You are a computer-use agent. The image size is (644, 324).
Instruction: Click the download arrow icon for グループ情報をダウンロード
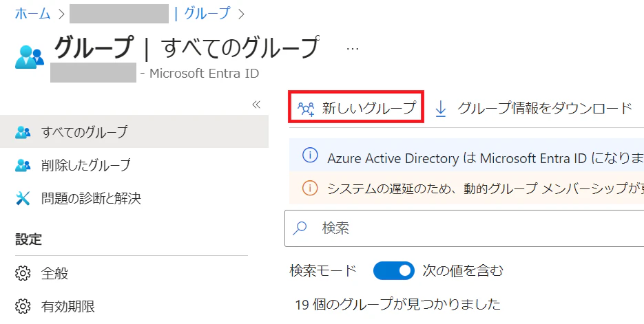(x=441, y=109)
